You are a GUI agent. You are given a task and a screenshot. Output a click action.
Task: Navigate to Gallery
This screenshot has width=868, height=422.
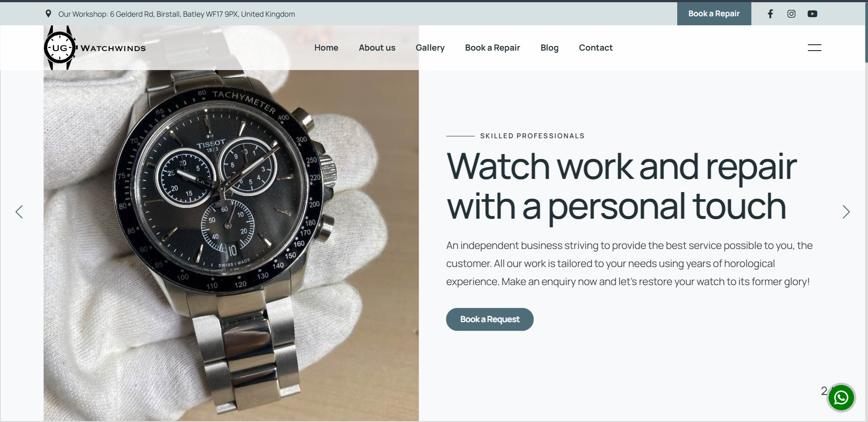click(x=430, y=47)
